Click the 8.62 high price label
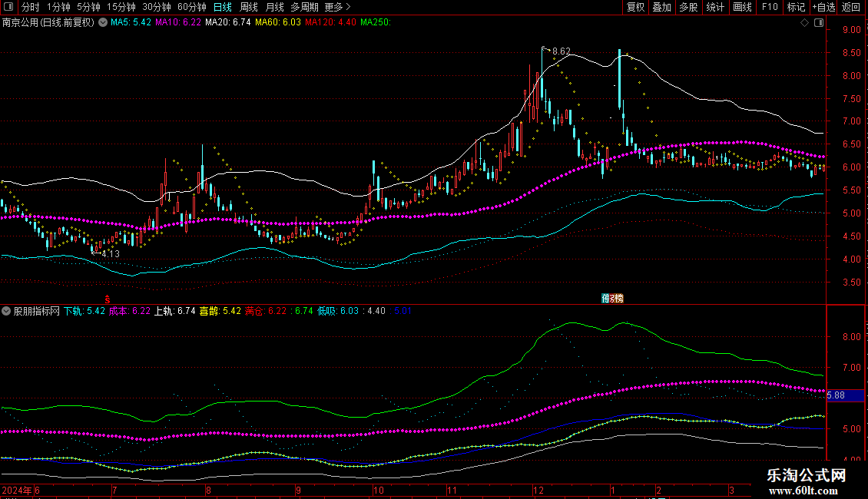868x499 pixels. pos(562,51)
